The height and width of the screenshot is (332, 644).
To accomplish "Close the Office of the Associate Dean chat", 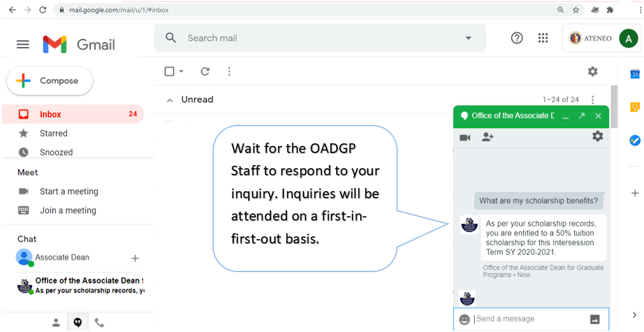I will pyautogui.click(x=598, y=116).
